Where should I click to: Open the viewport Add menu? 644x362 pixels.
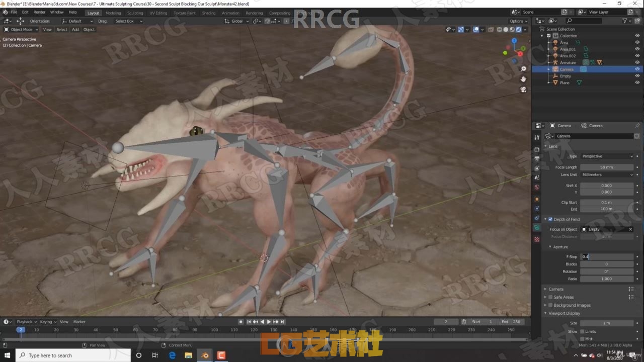[x=75, y=30]
